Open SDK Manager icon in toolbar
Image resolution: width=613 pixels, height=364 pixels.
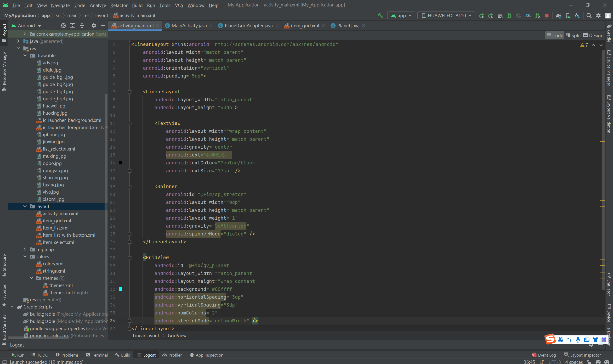click(577, 16)
